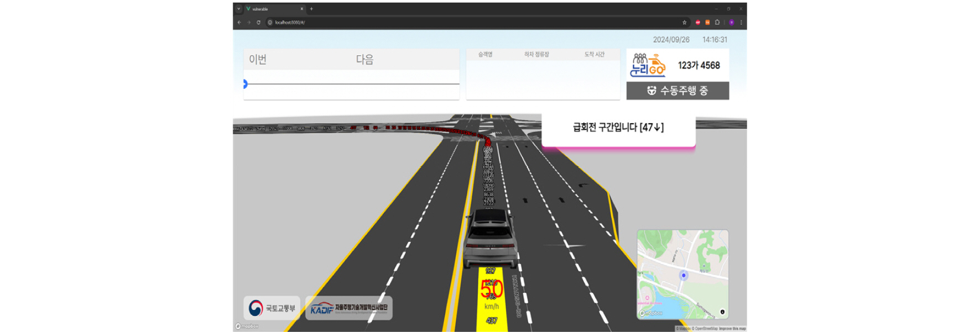The height and width of the screenshot is (332, 980).
Task: Open a new browser tab
Action: pyautogui.click(x=311, y=9)
